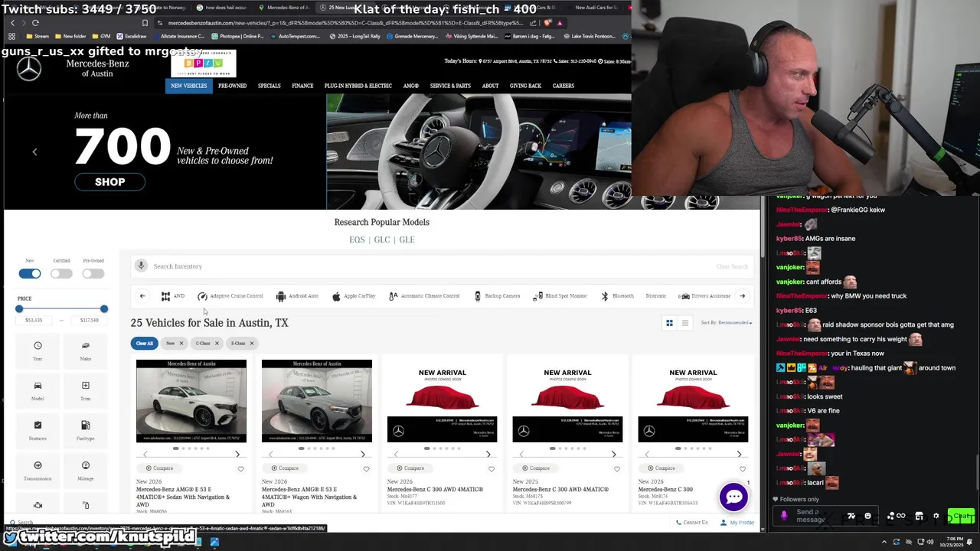Select the Blind Spot Monitor feature

coord(560,296)
